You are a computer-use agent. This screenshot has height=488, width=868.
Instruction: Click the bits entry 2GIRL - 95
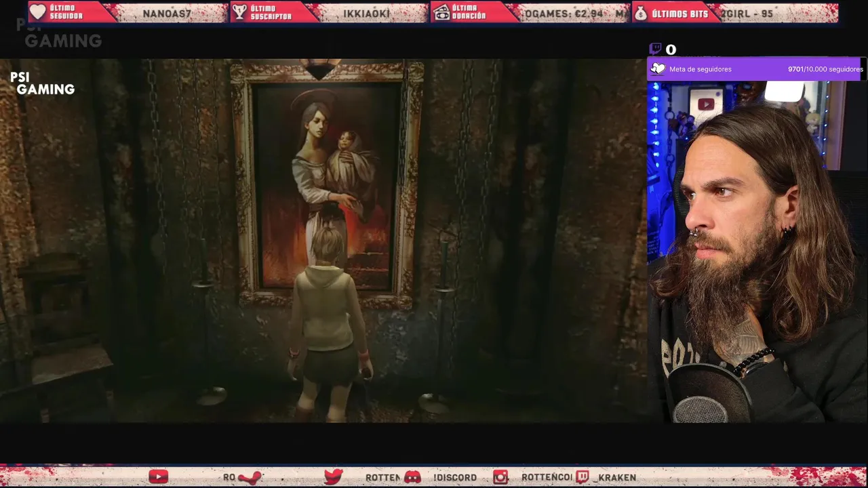pyautogui.click(x=747, y=13)
